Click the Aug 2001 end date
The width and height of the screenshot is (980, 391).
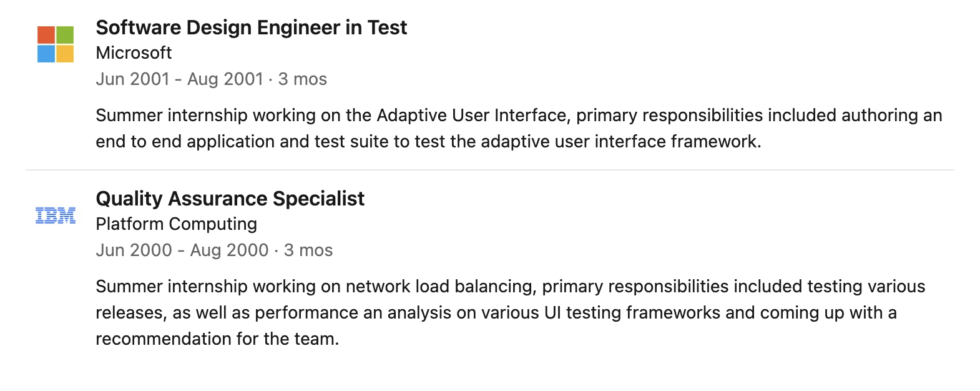click(x=225, y=79)
